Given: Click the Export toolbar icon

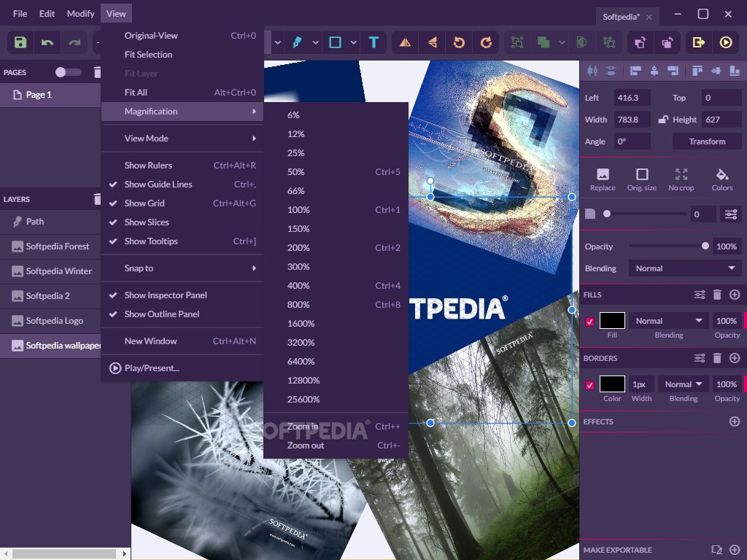Looking at the screenshot, I should coord(698,42).
